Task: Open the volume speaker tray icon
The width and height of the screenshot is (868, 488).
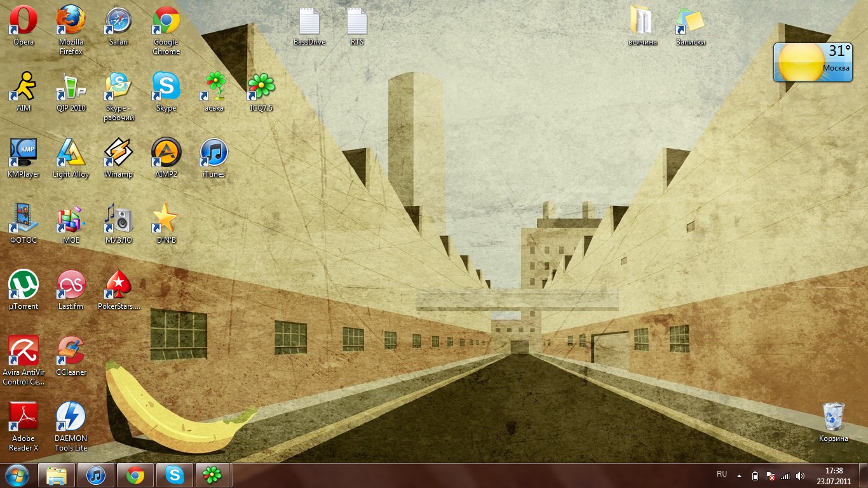Action: pyautogui.click(x=801, y=476)
